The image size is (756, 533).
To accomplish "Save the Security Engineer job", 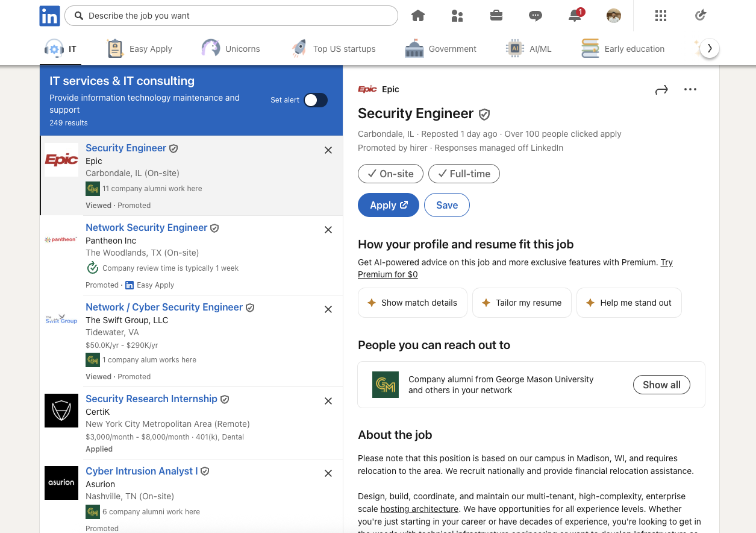I will 447,205.
